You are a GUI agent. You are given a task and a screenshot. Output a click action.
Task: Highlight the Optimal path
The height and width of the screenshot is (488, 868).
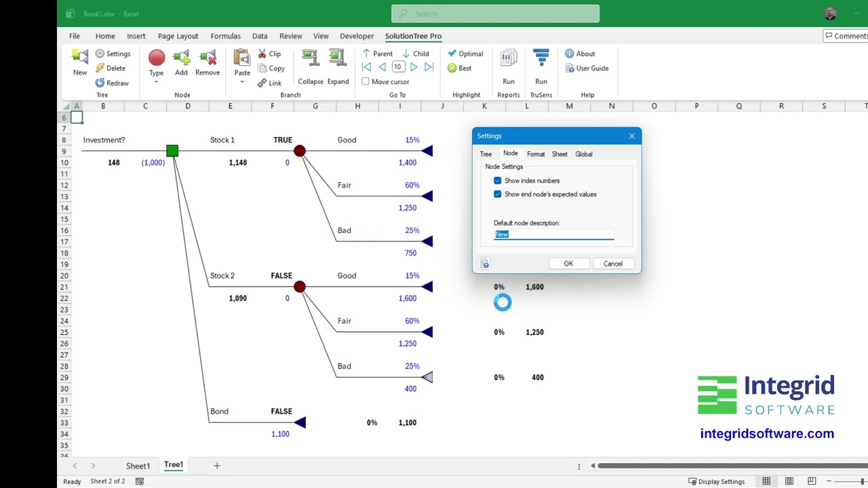465,54
